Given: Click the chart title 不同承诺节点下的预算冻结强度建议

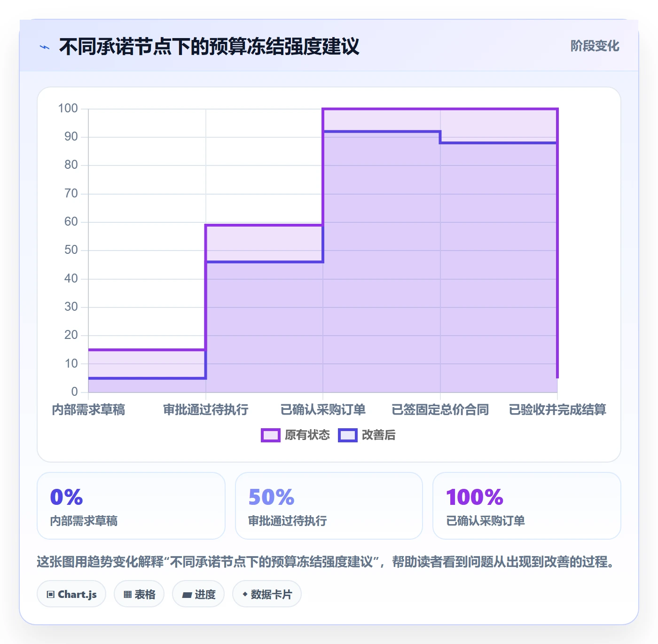Looking at the screenshot, I should [209, 47].
